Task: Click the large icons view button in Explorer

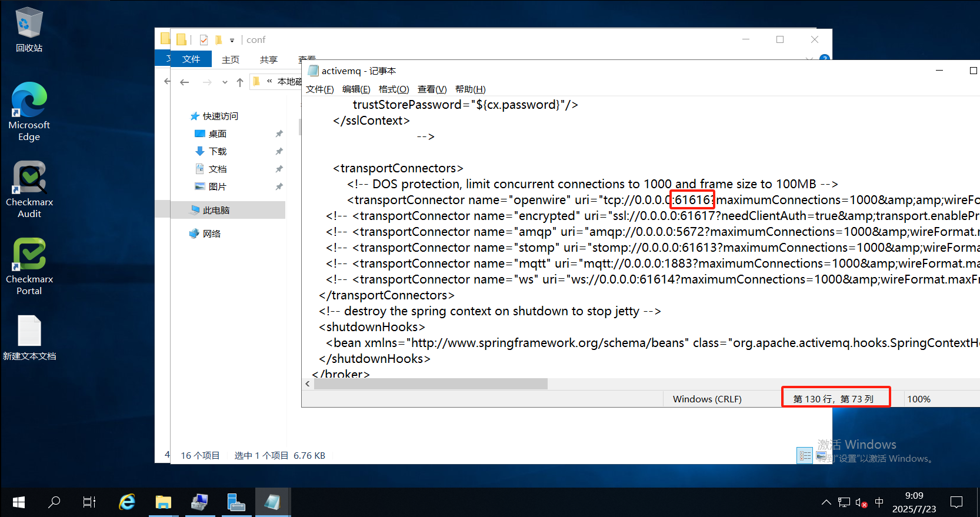Action: pos(821,455)
